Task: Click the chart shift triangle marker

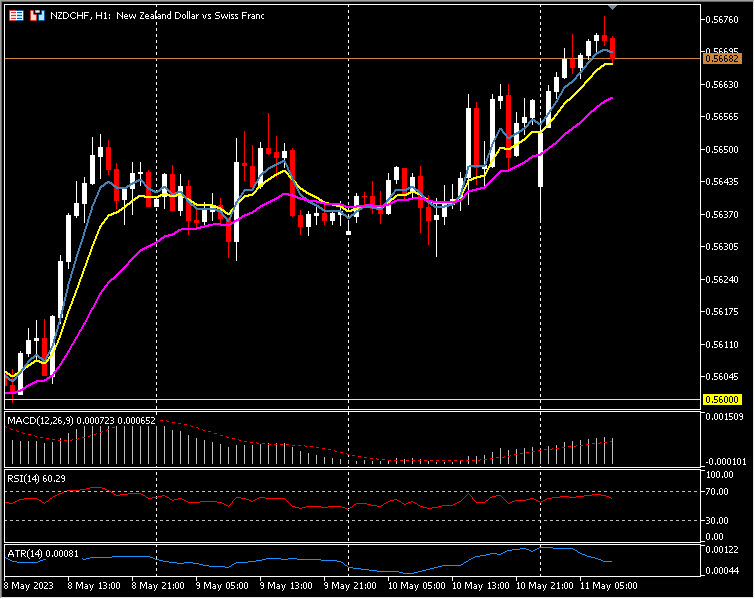Action: tap(612, 8)
